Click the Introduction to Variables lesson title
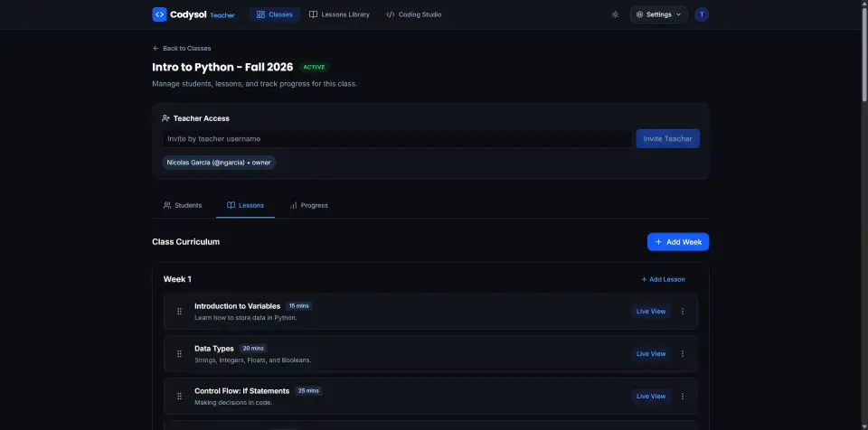This screenshot has height=430, width=868. pos(238,306)
